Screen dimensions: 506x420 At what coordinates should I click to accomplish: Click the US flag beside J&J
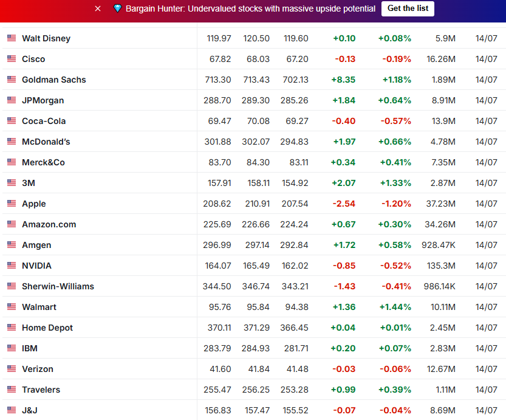[x=12, y=410]
